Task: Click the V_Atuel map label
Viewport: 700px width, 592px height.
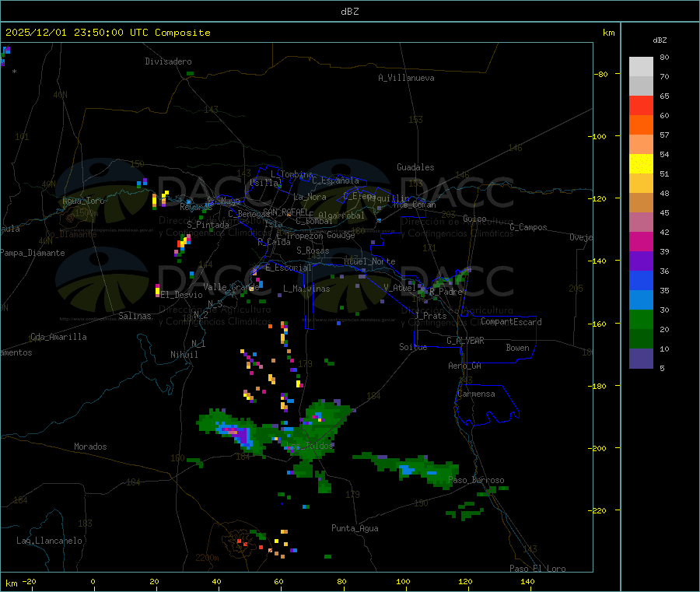Action: pyautogui.click(x=400, y=288)
